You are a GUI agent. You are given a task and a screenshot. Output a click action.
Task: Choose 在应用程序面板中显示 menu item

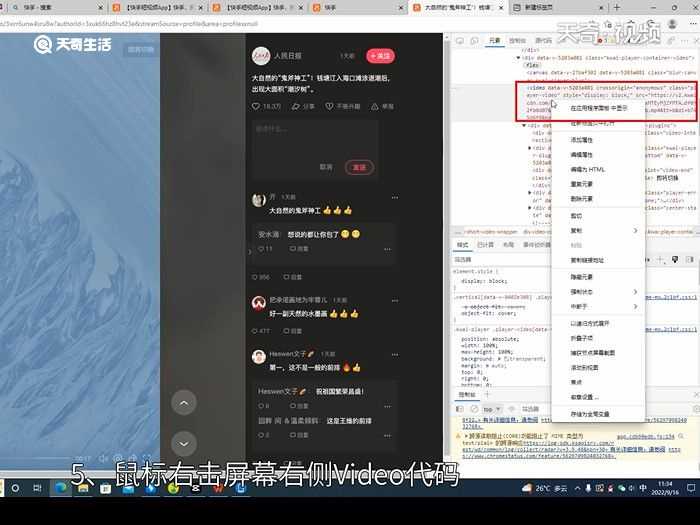pyautogui.click(x=599, y=108)
